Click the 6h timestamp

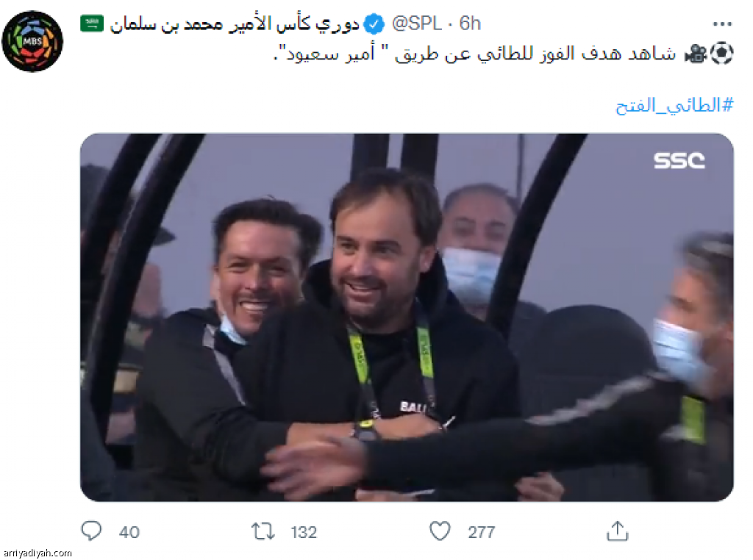(470, 24)
